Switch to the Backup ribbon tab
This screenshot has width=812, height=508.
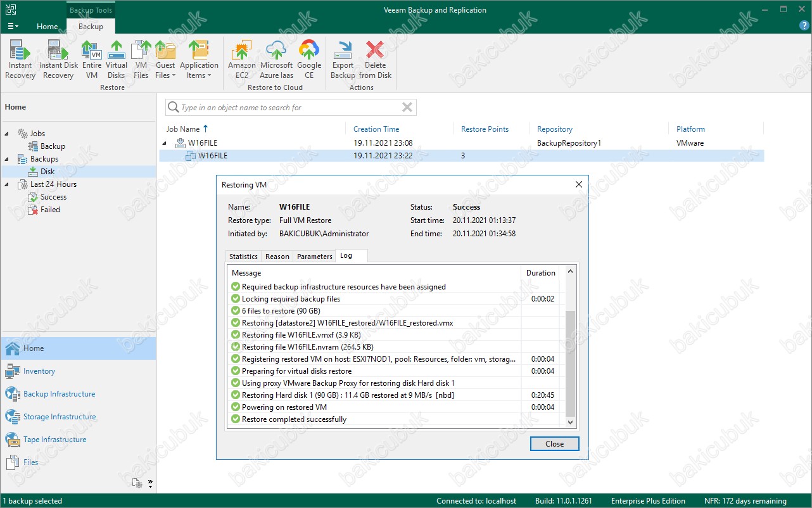tap(91, 27)
